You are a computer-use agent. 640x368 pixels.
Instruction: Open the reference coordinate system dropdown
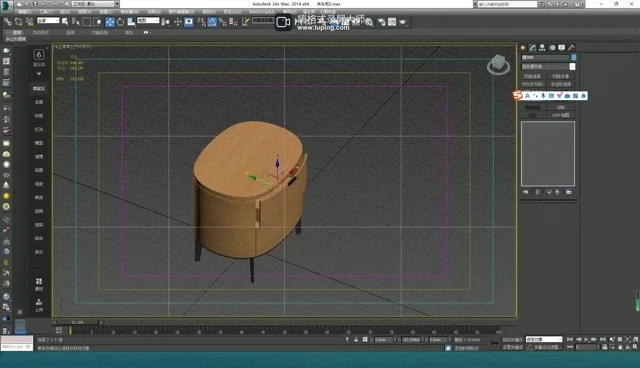(x=148, y=20)
